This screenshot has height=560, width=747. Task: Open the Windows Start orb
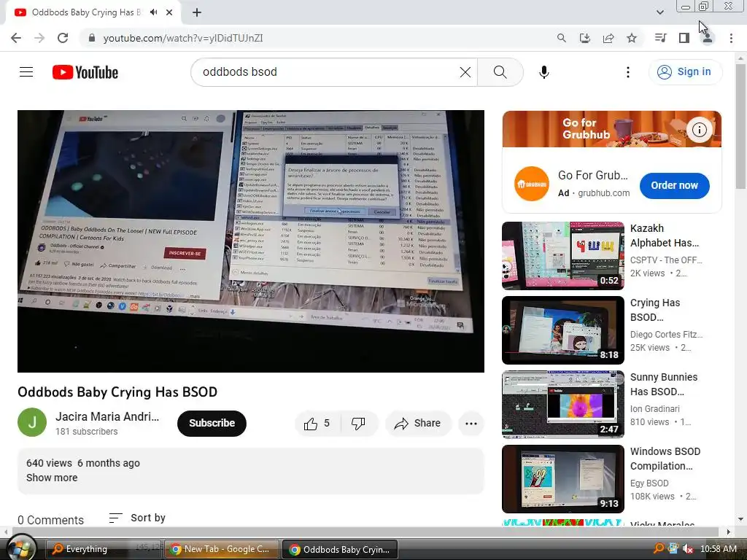point(20,549)
